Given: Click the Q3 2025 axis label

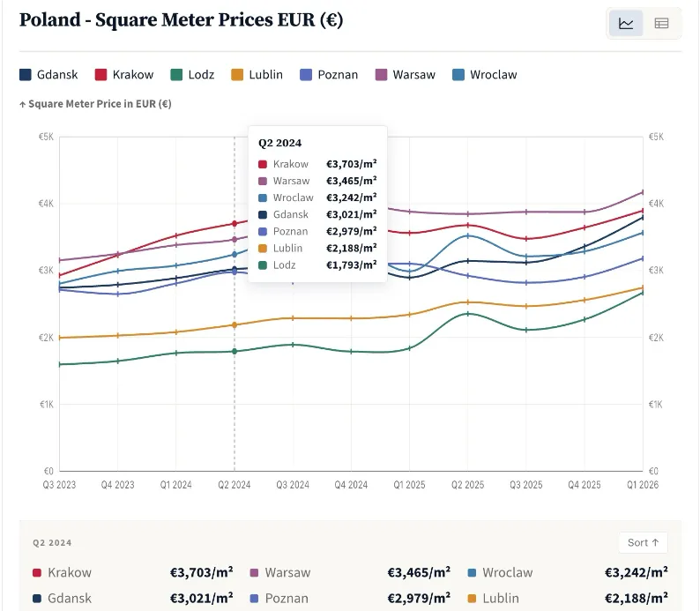Looking at the screenshot, I should pyautogui.click(x=526, y=485).
